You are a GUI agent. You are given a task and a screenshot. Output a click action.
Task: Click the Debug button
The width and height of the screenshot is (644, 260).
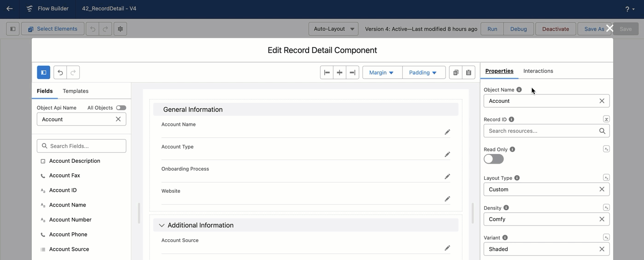[518, 29]
